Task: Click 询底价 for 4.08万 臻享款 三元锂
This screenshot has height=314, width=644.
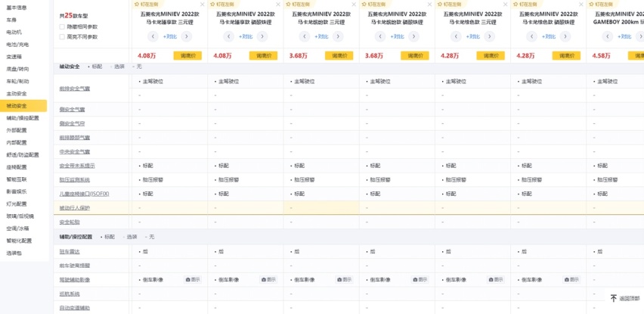Action: coord(187,56)
